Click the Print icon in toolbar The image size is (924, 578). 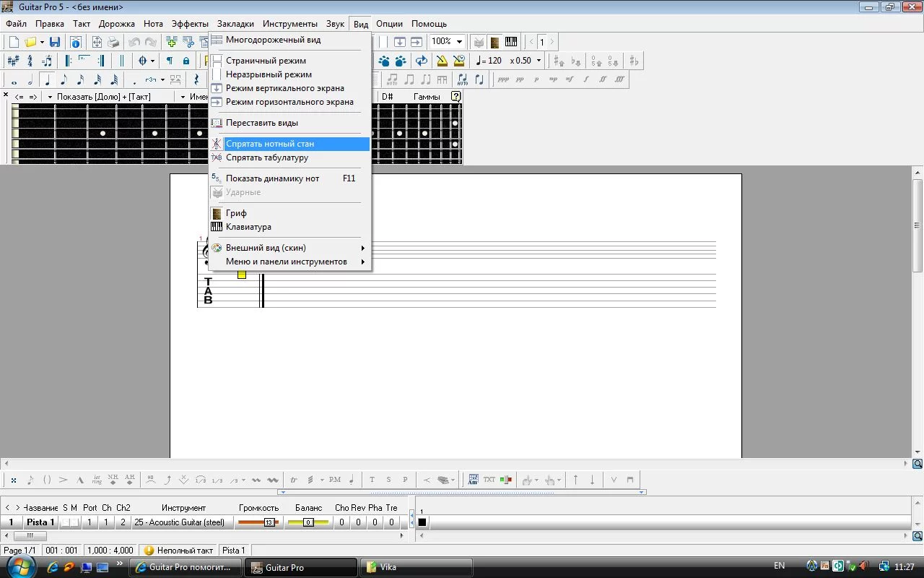tap(113, 42)
